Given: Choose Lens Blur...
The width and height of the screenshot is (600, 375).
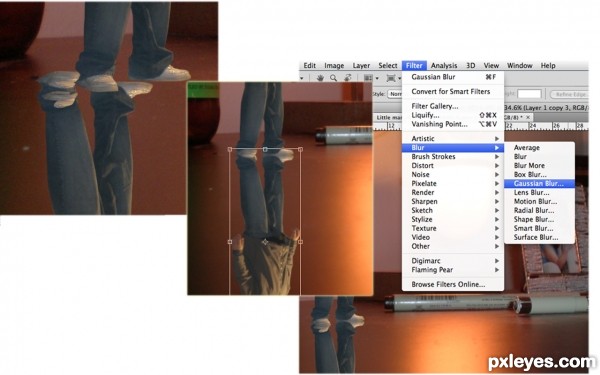Looking at the screenshot, I should 540,192.
